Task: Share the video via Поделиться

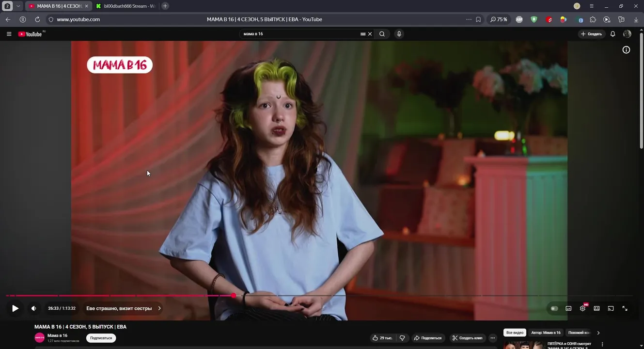Action: tap(427, 338)
